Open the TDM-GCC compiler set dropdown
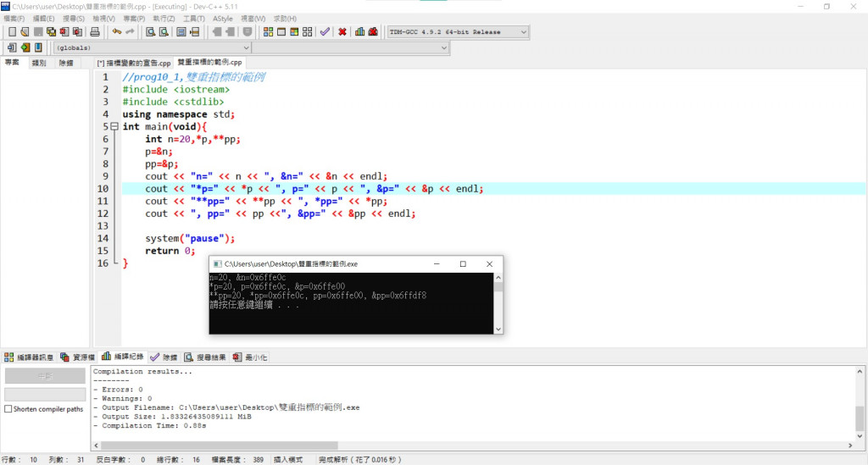This screenshot has width=868, height=465. [458, 32]
